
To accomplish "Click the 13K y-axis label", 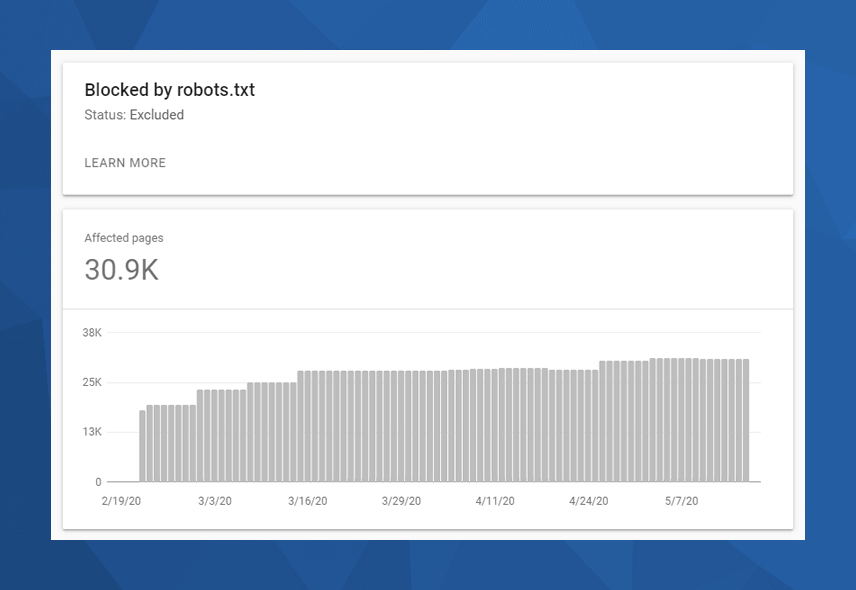I will pos(92,432).
